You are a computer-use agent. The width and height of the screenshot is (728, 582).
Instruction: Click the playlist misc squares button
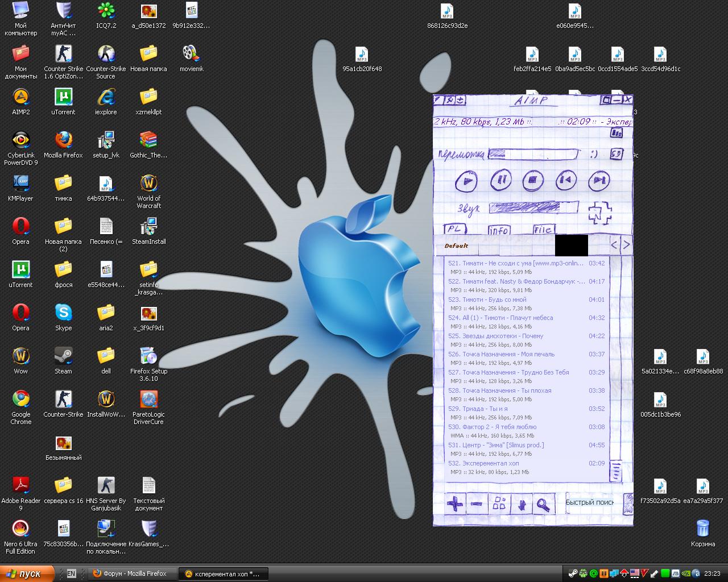click(499, 504)
